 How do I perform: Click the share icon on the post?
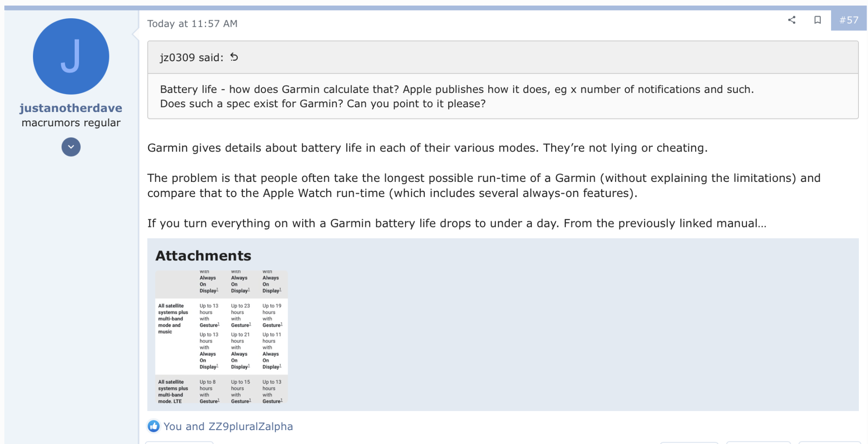pyautogui.click(x=792, y=20)
